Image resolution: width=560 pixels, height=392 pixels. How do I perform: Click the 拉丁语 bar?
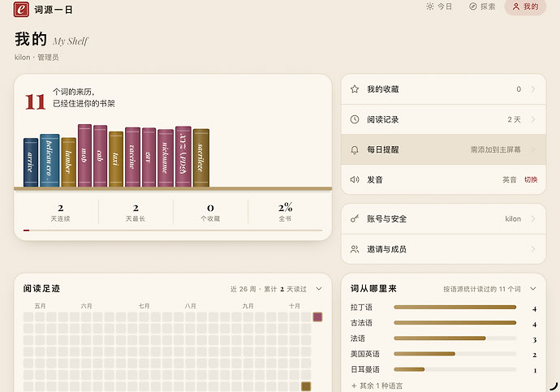click(x=455, y=307)
